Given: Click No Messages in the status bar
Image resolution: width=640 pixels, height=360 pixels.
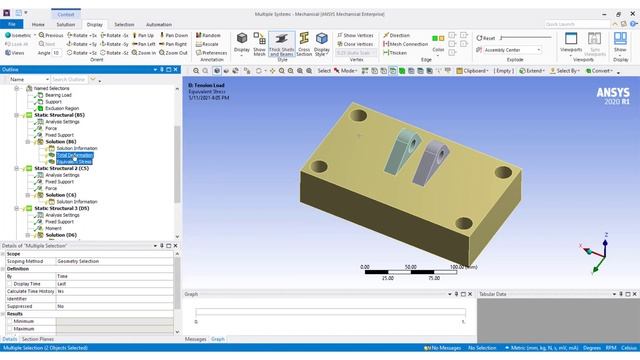Looking at the screenshot, I should (442, 348).
